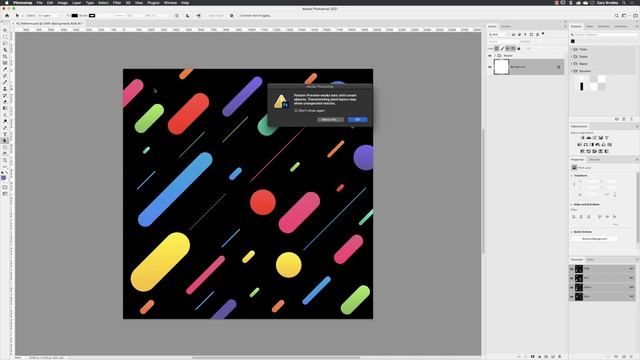Select the Crop tool
This screenshot has width=640, height=360.
pyautogui.click(x=5, y=56)
